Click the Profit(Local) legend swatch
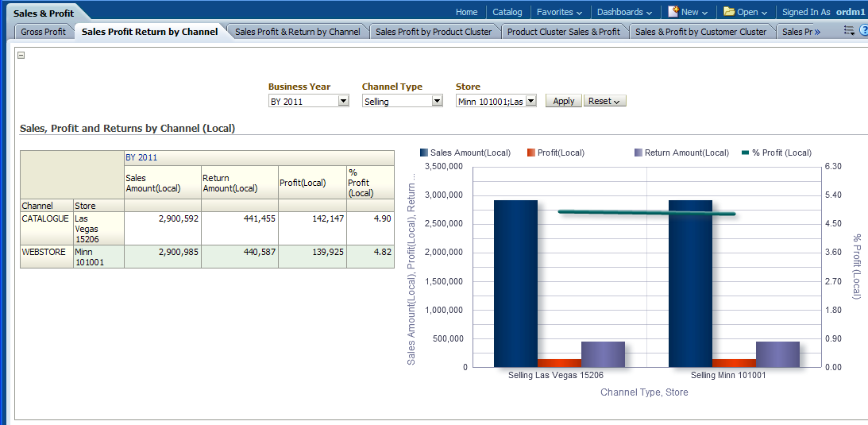Image resolution: width=868 pixels, height=425 pixels. [x=530, y=153]
